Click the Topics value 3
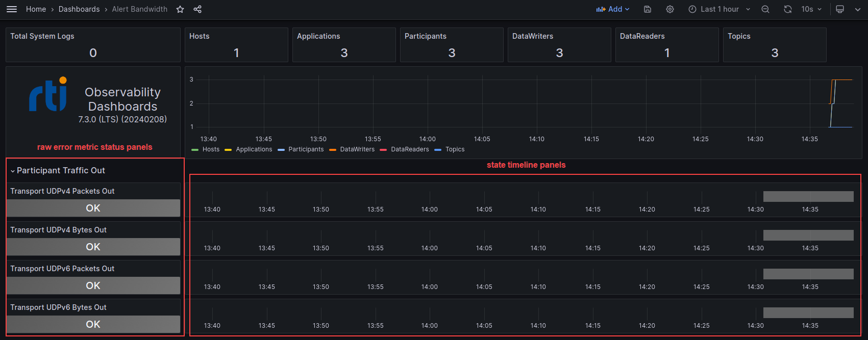The height and width of the screenshot is (340, 868). [775, 53]
